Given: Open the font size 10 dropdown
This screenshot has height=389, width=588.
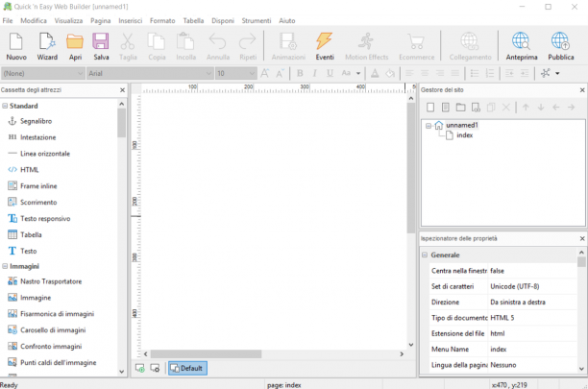Looking at the screenshot, I should pyautogui.click(x=236, y=73).
